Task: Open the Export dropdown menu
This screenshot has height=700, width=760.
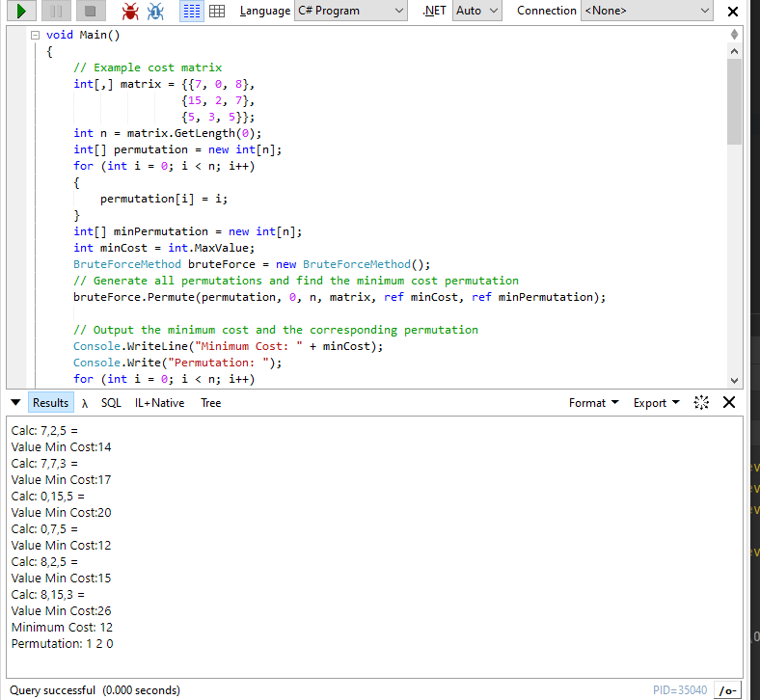Action: click(656, 403)
